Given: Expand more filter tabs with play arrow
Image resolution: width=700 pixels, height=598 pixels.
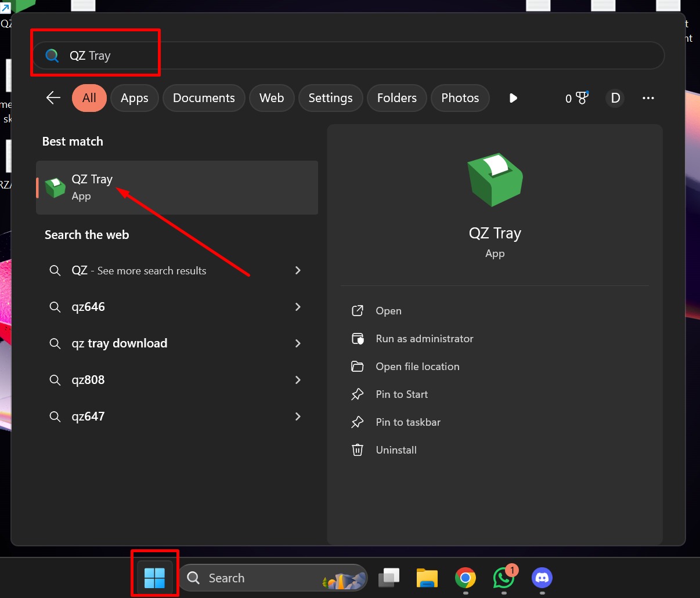Looking at the screenshot, I should [x=513, y=98].
